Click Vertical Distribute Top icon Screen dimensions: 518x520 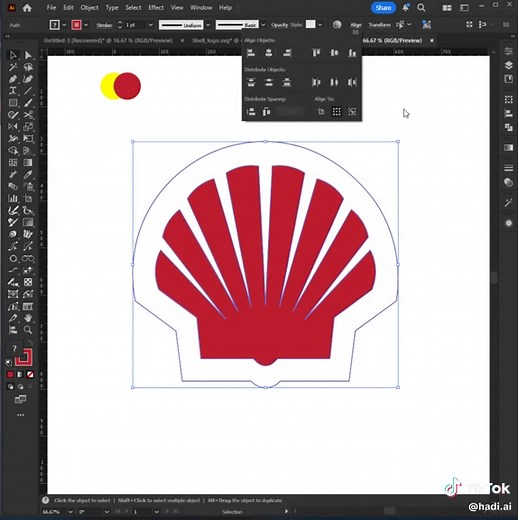click(251, 82)
